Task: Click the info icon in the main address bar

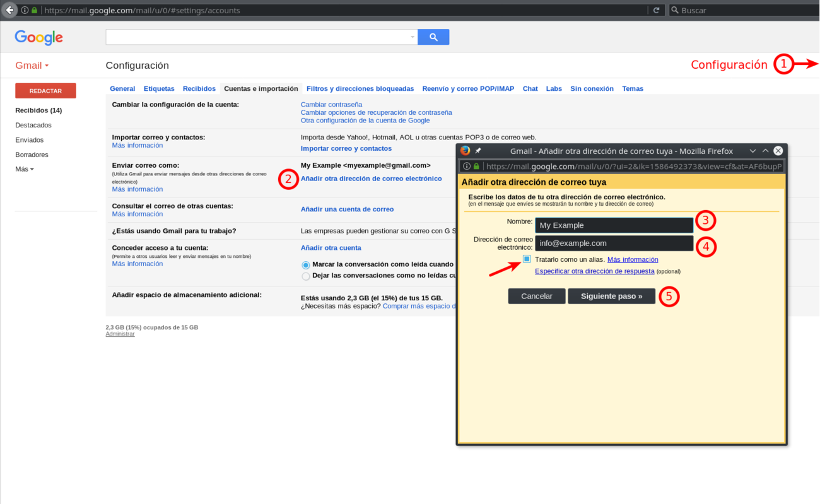Action: 23,9
